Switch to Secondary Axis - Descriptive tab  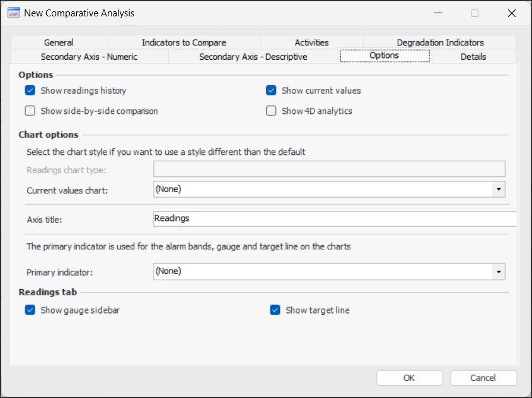(x=253, y=57)
